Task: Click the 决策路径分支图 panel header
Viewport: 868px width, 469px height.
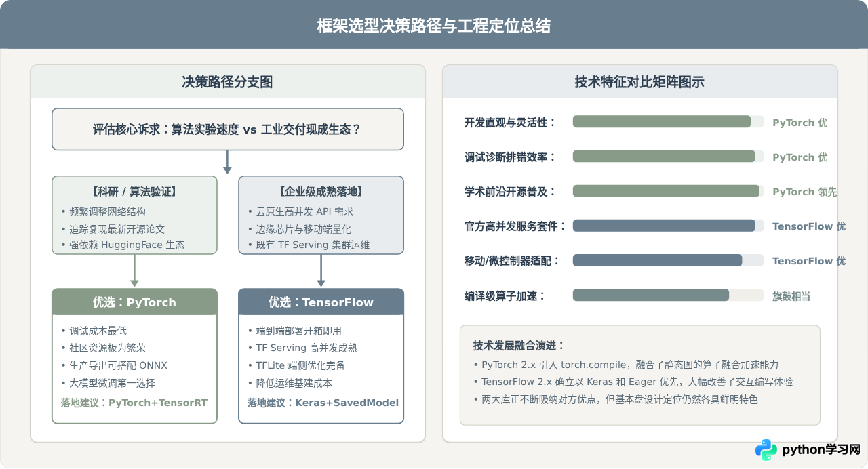Action: 228,82
